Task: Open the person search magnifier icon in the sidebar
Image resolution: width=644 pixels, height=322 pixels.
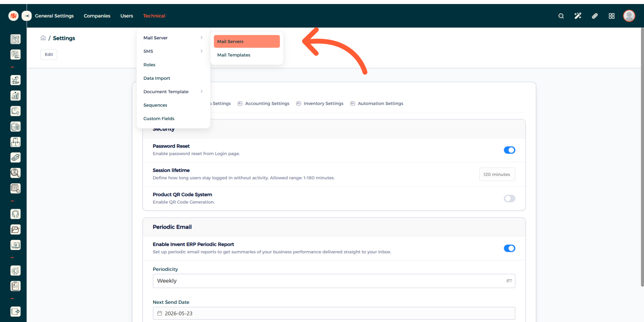Action: point(15,173)
